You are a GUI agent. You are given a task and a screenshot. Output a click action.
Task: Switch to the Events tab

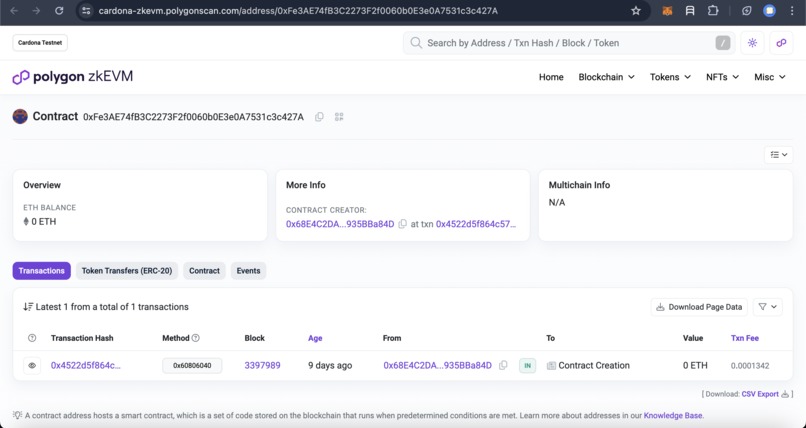[x=248, y=271]
